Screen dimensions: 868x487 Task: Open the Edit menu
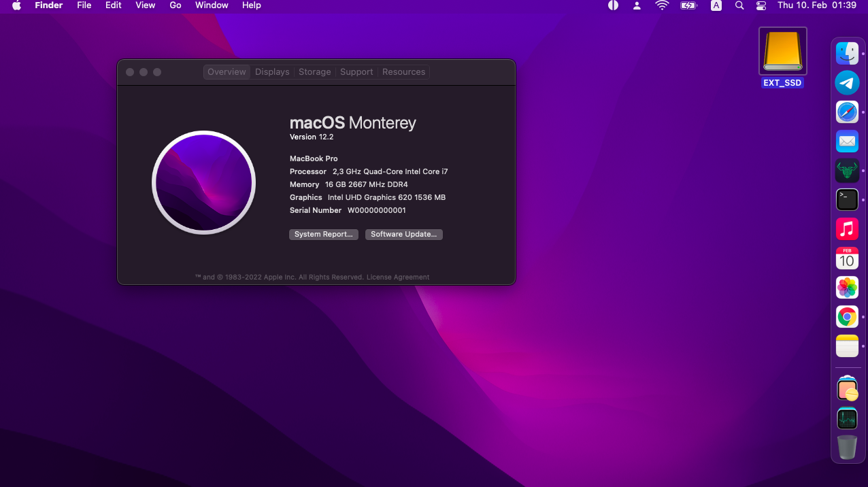[114, 5]
